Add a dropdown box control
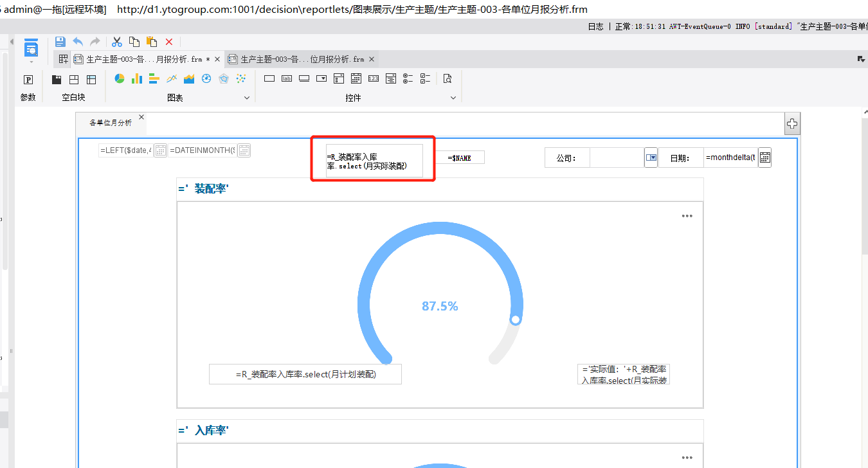This screenshot has width=868, height=468. (321, 78)
